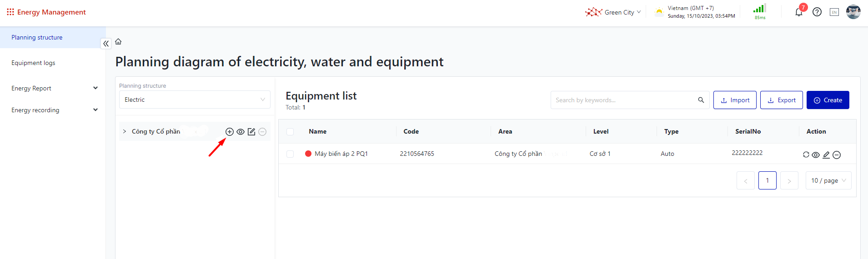Collapse the sidebar with double-chevron icon
The width and height of the screenshot is (868, 259).
pos(106,44)
